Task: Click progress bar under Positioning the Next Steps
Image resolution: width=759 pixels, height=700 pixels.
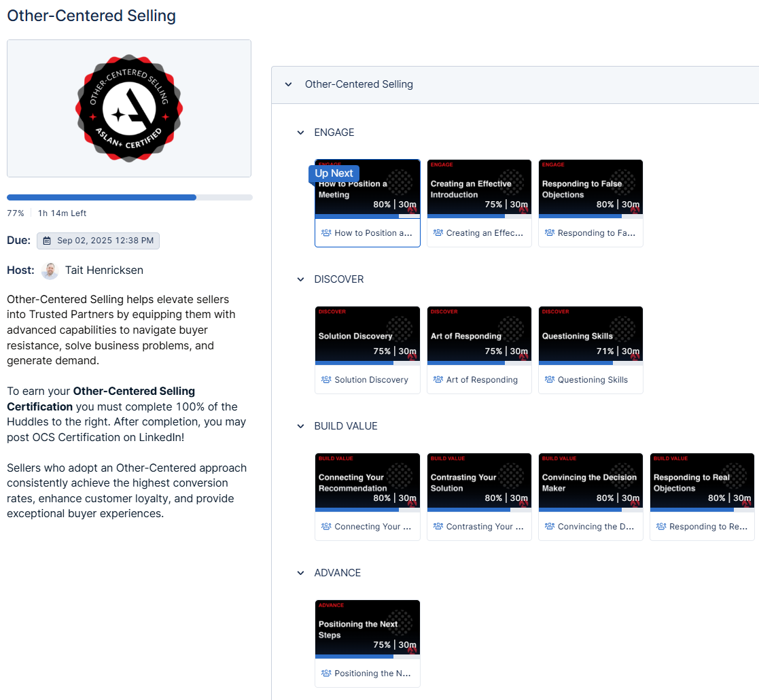Action: click(x=368, y=657)
